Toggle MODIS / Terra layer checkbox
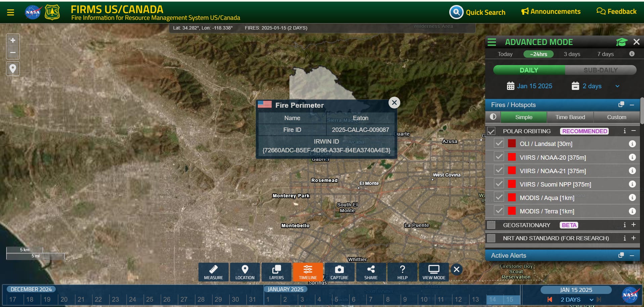The height and width of the screenshot is (307, 644). pyautogui.click(x=499, y=211)
